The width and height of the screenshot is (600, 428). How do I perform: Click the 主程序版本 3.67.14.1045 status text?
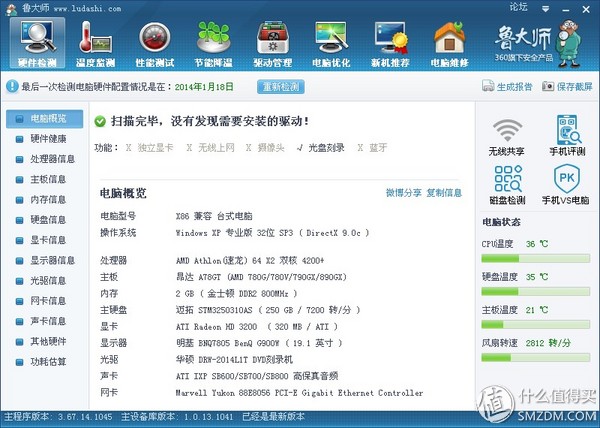58,417
